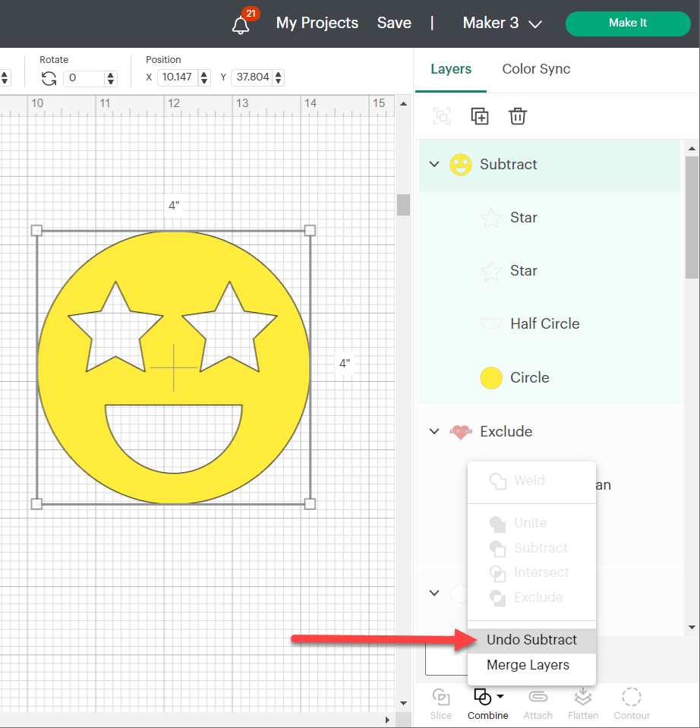The width and height of the screenshot is (700, 728).
Task: Collapse the Subtract group chevron
Action: coord(434,164)
